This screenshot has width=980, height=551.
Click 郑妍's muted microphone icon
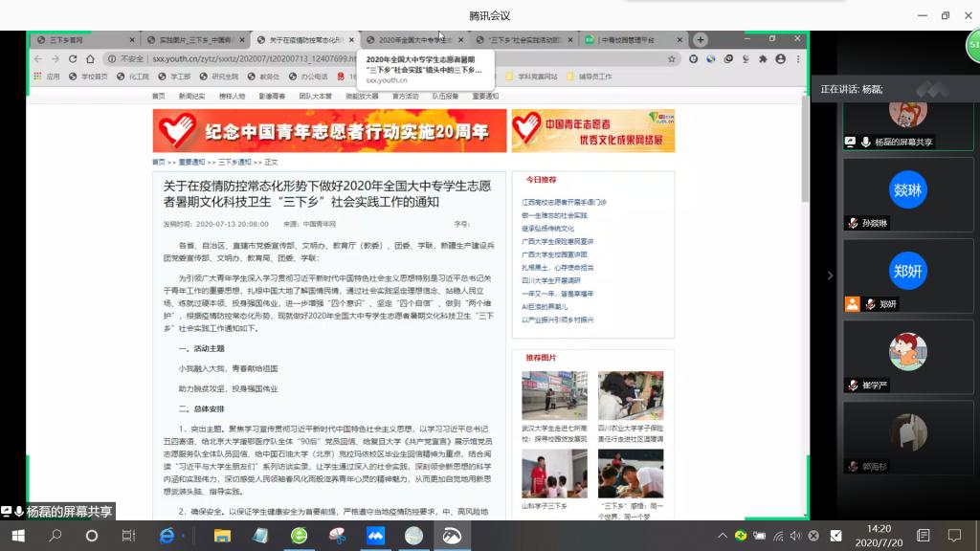pos(870,304)
